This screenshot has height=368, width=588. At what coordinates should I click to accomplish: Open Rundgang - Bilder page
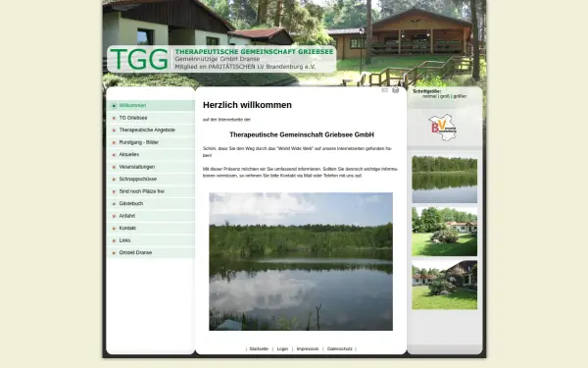click(150, 142)
